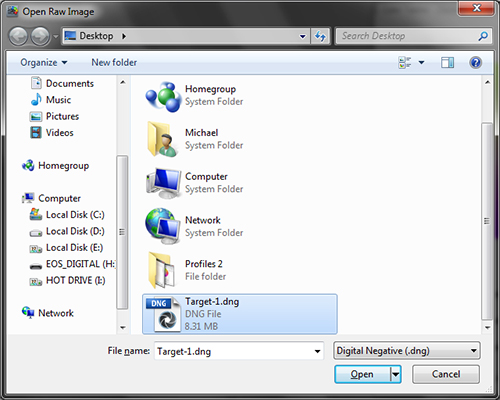This screenshot has width=500, height=400.
Task: Click the Back navigation arrow button
Action: click(18, 36)
